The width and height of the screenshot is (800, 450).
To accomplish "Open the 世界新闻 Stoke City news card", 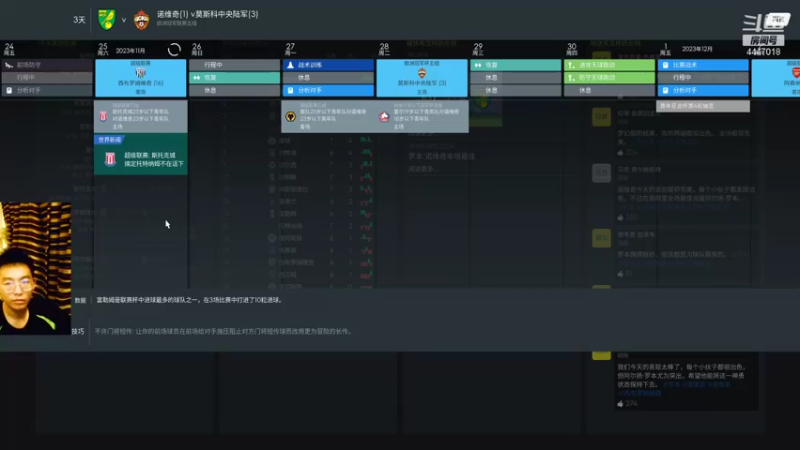I will [141, 155].
